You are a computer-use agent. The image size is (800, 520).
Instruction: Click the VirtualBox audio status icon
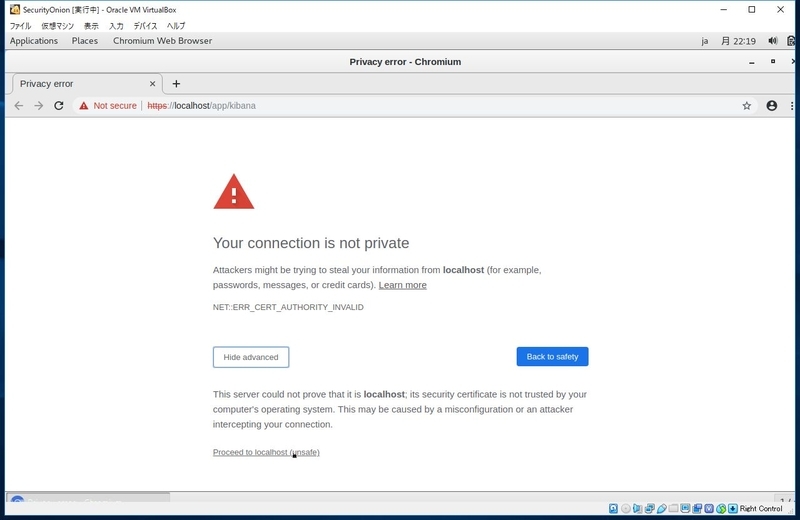pyautogui.click(x=637, y=508)
